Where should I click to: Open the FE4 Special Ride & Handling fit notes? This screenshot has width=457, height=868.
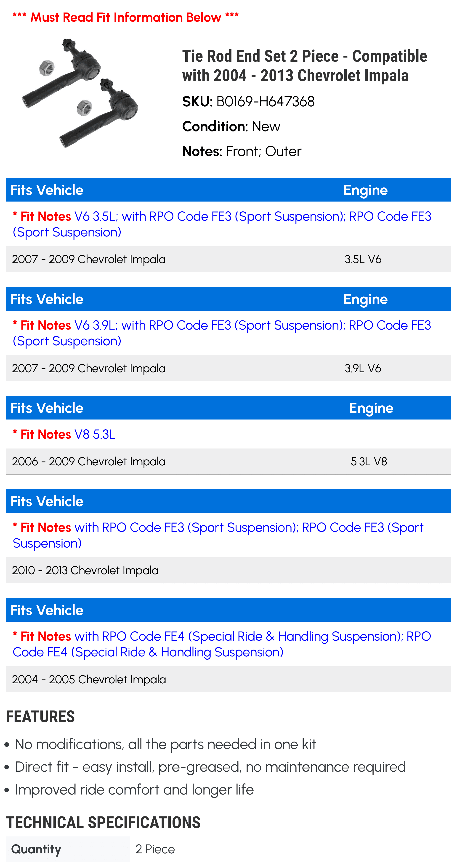click(x=222, y=644)
